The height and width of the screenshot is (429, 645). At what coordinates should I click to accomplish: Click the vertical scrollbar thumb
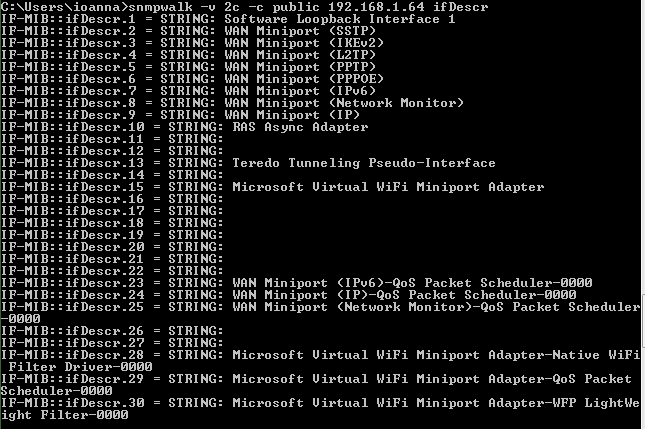643,321
